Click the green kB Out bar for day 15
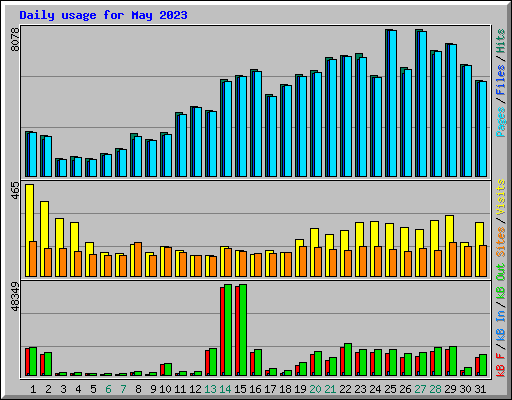 coord(243,330)
